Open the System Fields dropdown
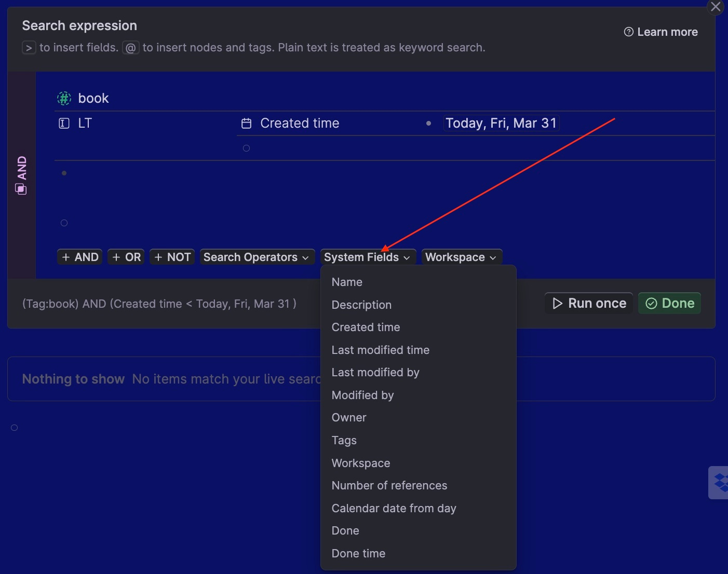Image resolution: width=728 pixels, height=574 pixels. click(368, 256)
